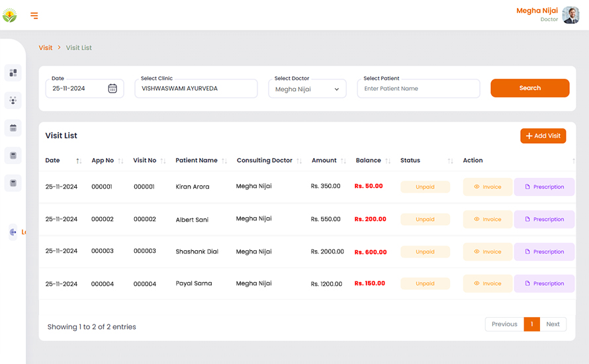This screenshot has height=364, width=589.
Task: Open prescription for Payal Sarna
Action: pyautogui.click(x=544, y=284)
